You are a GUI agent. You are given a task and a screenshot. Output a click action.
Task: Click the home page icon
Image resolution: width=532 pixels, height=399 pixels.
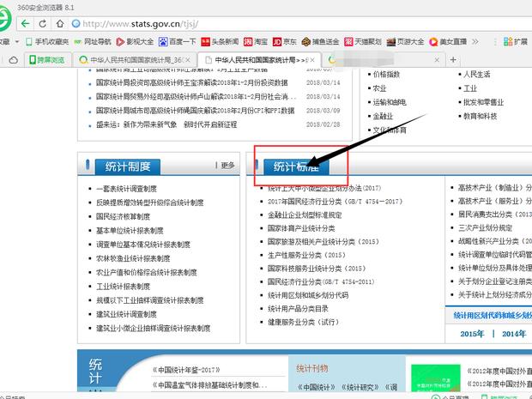tap(60, 24)
